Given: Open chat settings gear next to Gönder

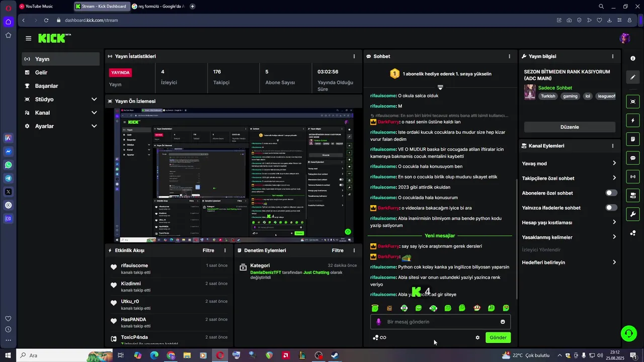Looking at the screenshot, I should 477,337.
